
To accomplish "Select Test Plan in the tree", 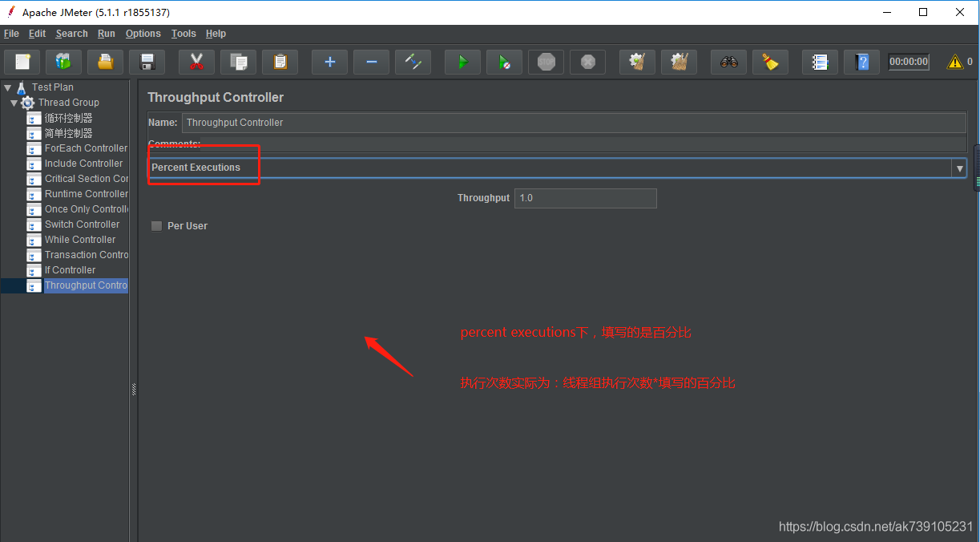I will pyautogui.click(x=53, y=87).
